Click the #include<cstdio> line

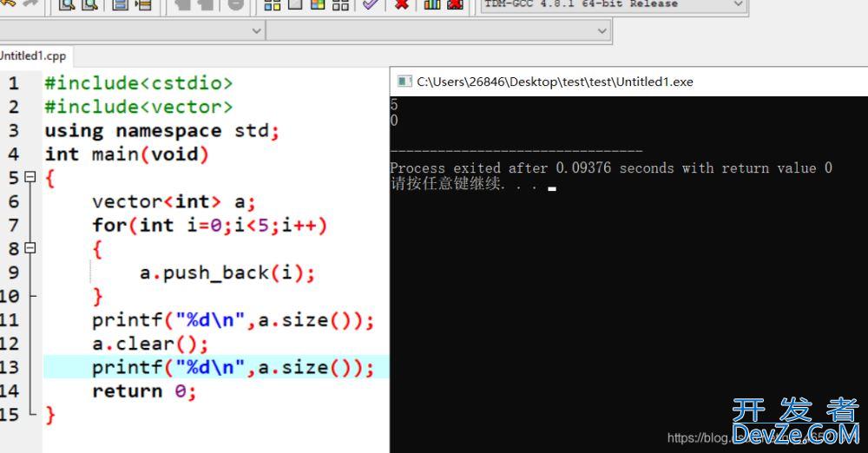pos(139,83)
